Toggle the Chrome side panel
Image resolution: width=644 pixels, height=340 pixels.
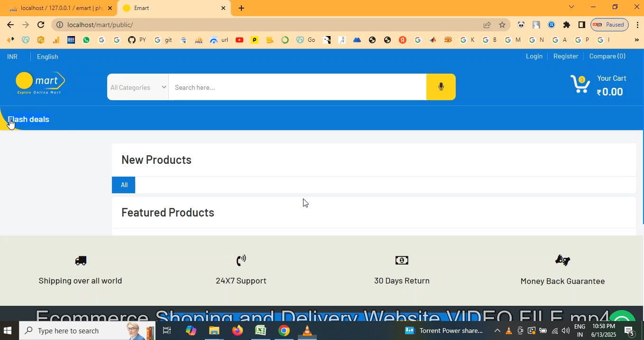tap(582, 25)
